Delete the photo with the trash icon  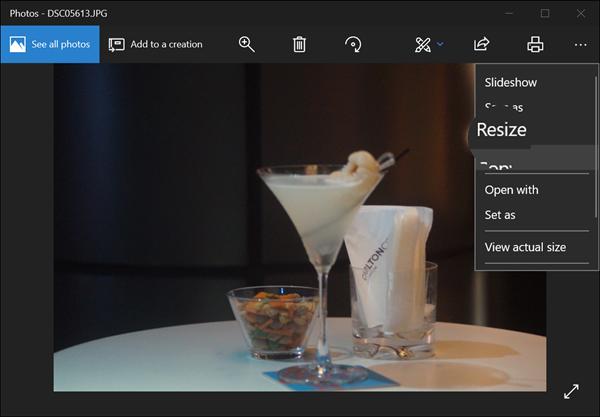click(x=299, y=44)
